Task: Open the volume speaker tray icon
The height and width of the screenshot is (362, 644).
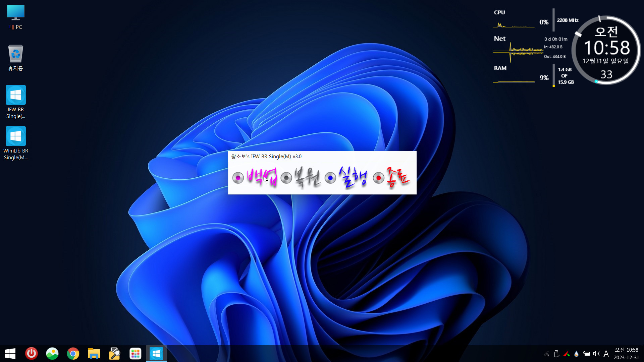Action: (596, 354)
